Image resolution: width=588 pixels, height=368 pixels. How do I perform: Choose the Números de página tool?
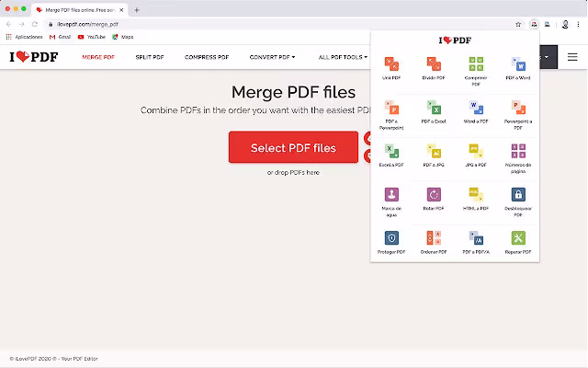[x=518, y=158]
